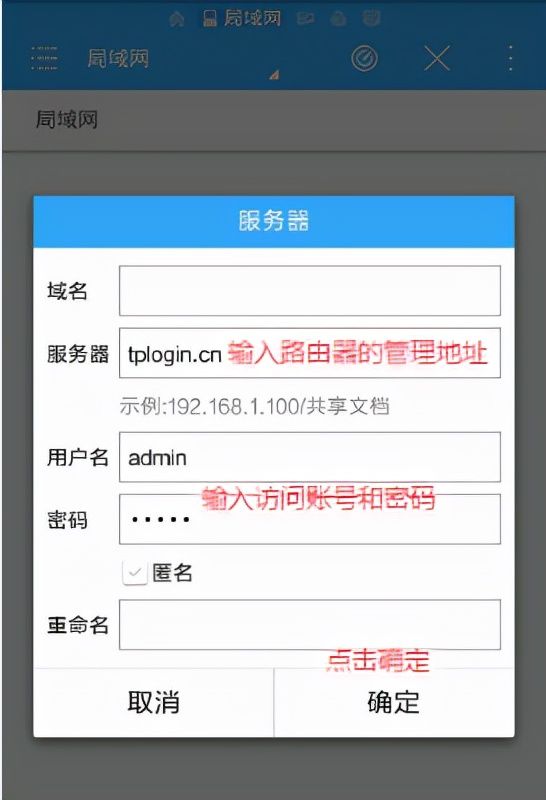Focus the 域名 input field
This screenshot has height=800, width=546.
(x=310, y=291)
